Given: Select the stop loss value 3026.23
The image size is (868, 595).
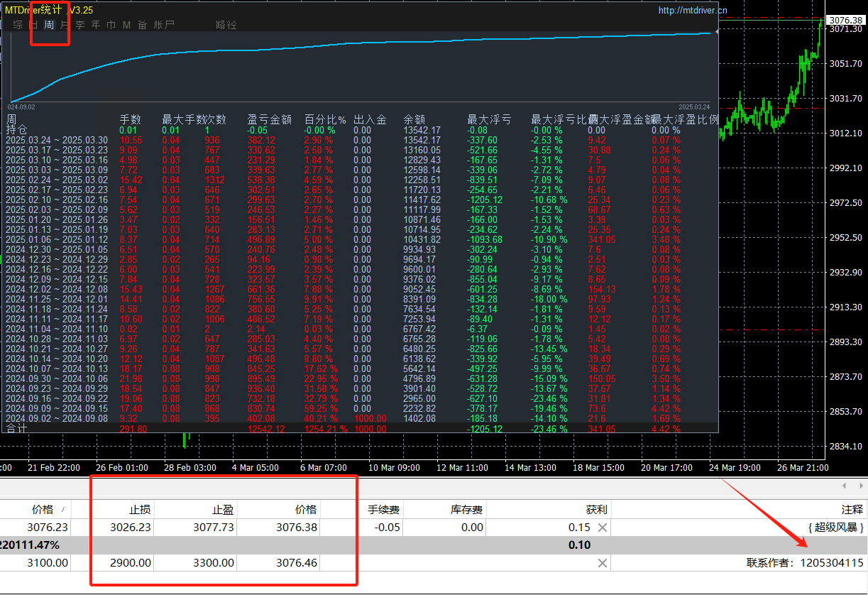Looking at the screenshot, I should pyautogui.click(x=131, y=528).
